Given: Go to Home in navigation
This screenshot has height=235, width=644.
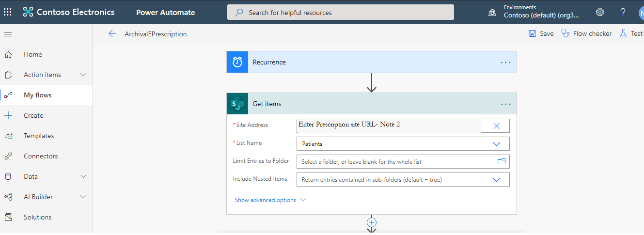Looking at the screenshot, I should [x=33, y=54].
